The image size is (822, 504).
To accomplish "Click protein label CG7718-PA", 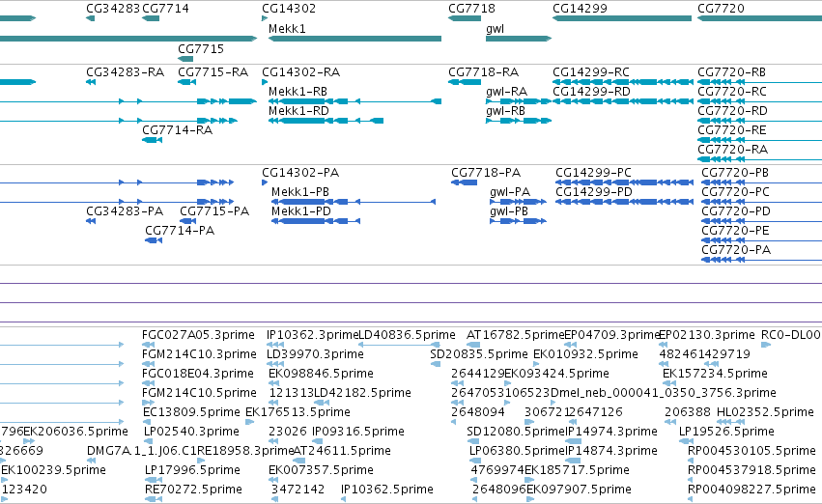I will pyautogui.click(x=486, y=173).
